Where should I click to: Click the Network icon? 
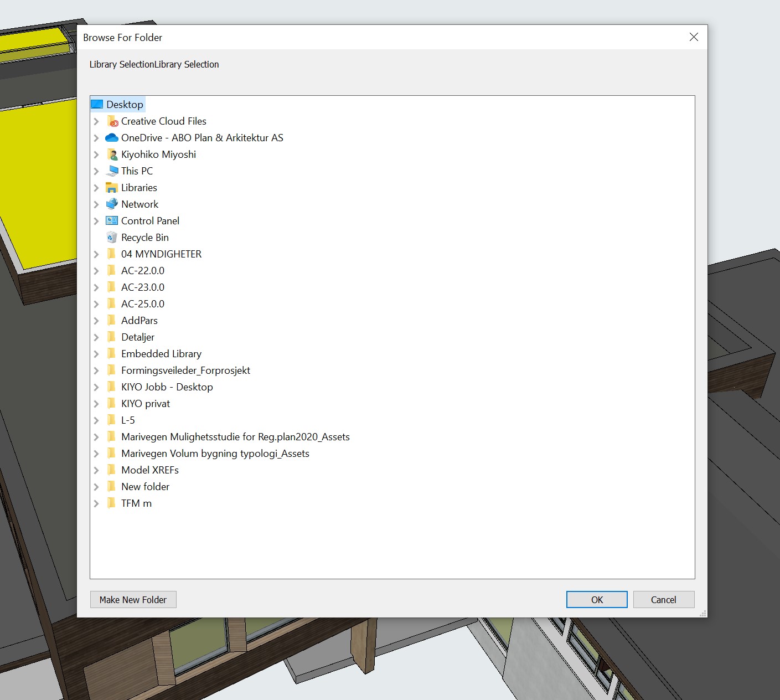tap(112, 204)
